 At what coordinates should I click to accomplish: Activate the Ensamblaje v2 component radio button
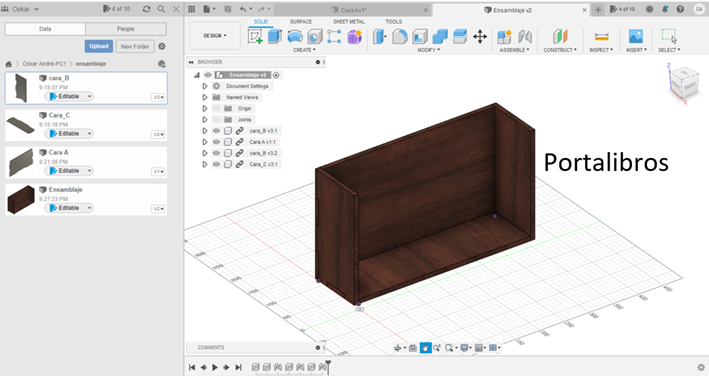[x=276, y=75]
